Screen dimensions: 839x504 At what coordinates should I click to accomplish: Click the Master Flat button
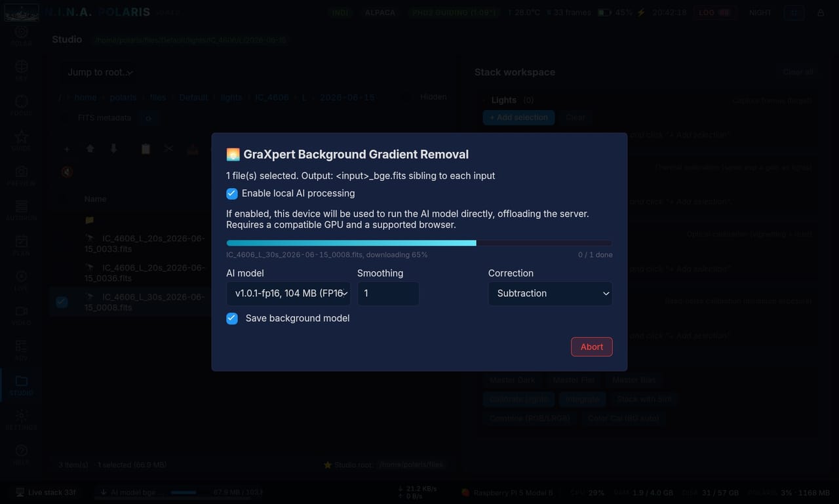574,380
